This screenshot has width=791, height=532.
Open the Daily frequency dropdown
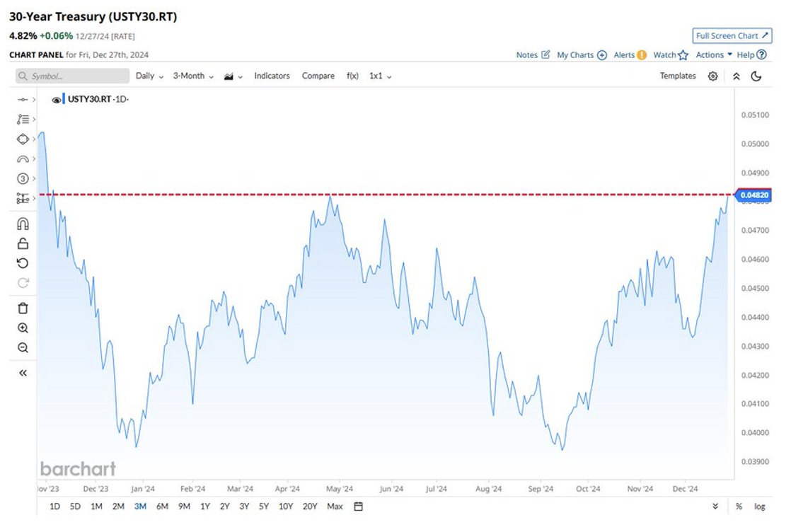(149, 76)
